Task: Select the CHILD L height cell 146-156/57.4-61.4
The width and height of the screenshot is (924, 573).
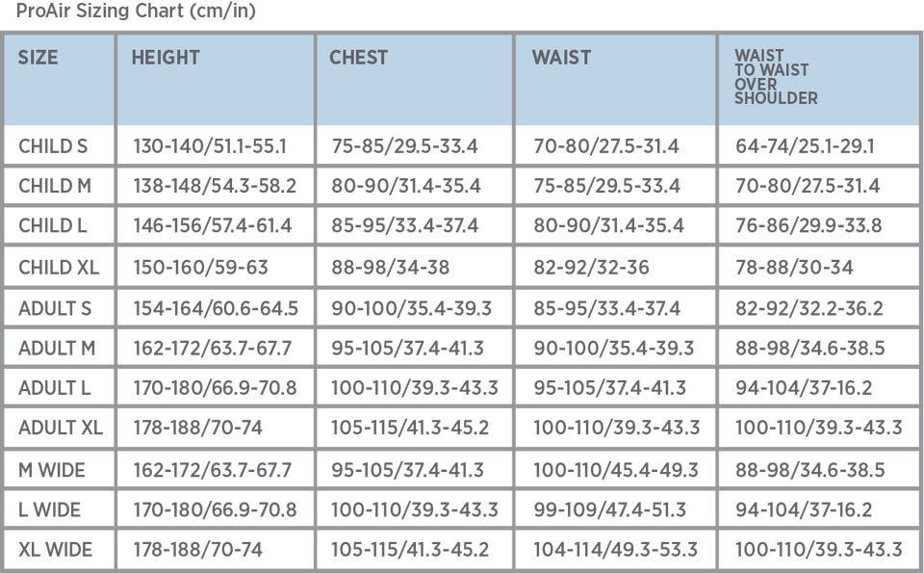Action: tap(212, 226)
